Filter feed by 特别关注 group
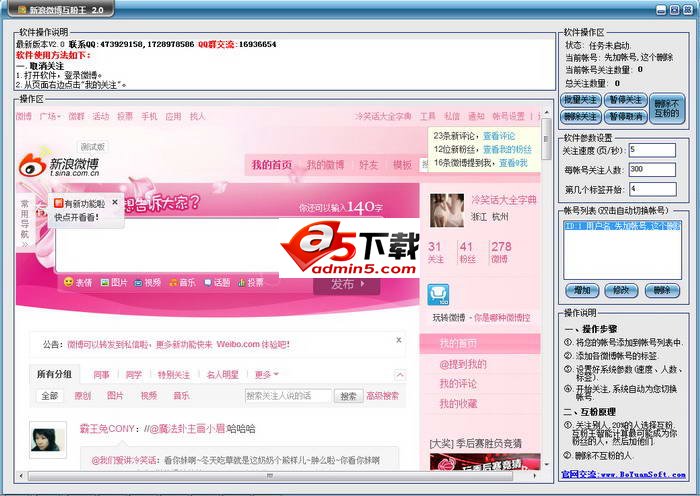The image size is (700, 496). (x=174, y=375)
